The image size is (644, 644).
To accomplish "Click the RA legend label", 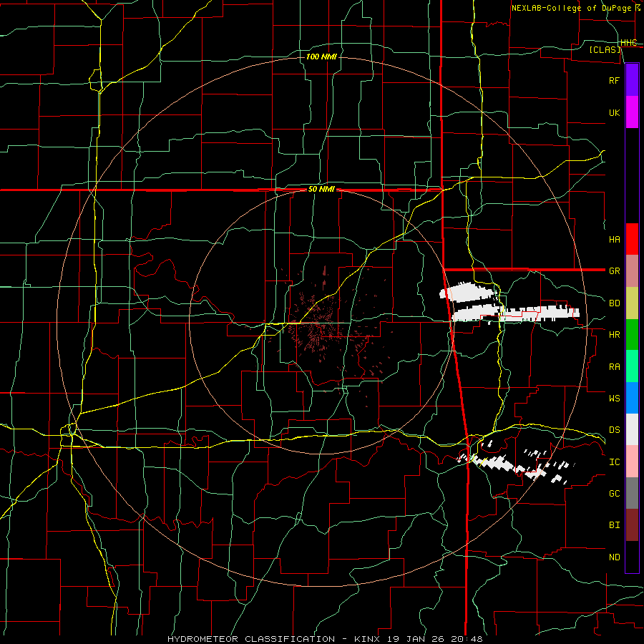I will coord(614,367).
